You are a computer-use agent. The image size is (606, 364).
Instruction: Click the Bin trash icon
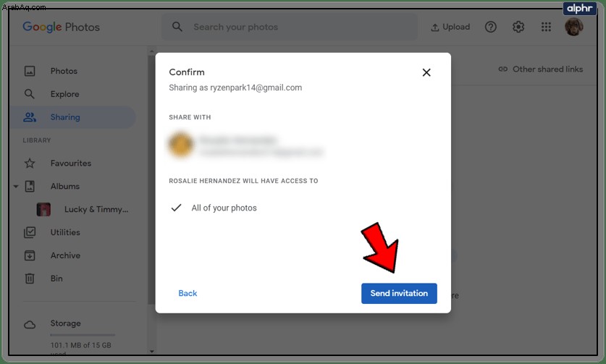(30, 278)
